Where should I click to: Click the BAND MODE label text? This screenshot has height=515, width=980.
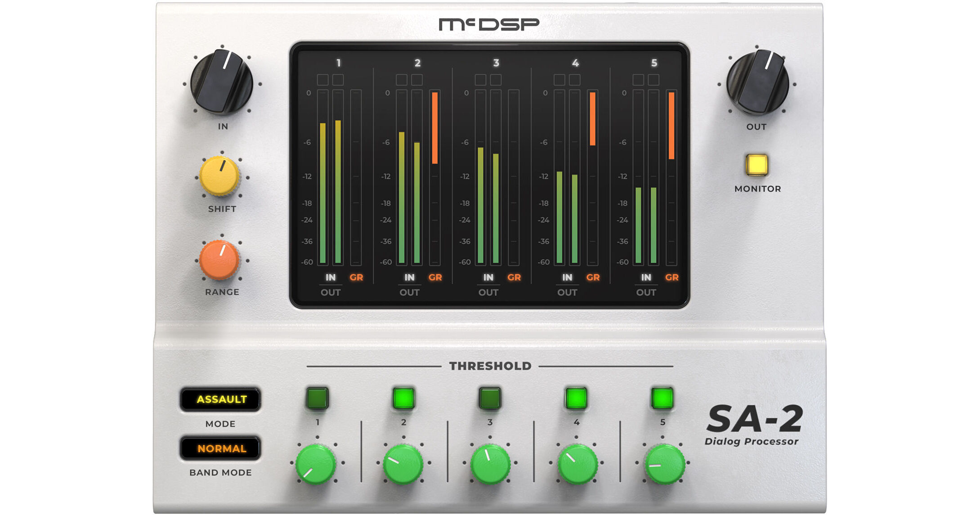click(x=220, y=473)
